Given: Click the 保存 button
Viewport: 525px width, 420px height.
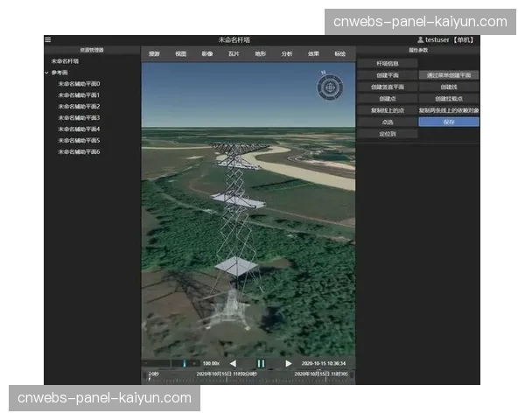Looking at the screenshot, I should (449, 122).
